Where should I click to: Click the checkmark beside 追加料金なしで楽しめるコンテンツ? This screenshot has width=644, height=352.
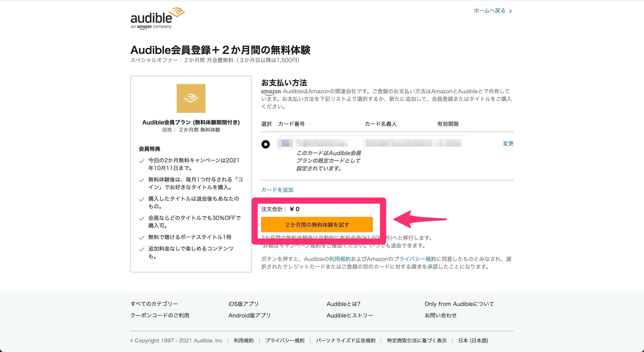coord(141,249)
